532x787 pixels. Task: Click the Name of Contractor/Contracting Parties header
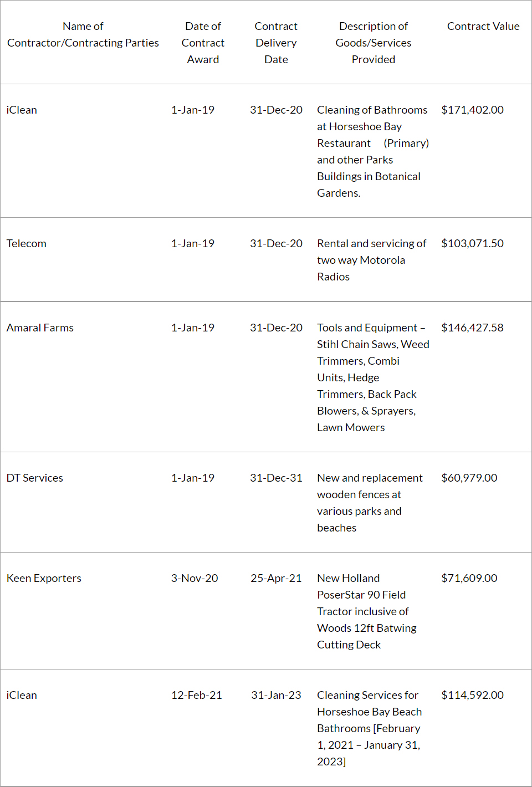point(83,34)
